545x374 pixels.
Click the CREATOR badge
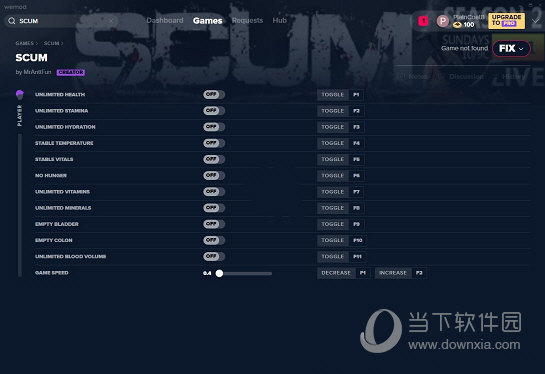pos(71,72)
